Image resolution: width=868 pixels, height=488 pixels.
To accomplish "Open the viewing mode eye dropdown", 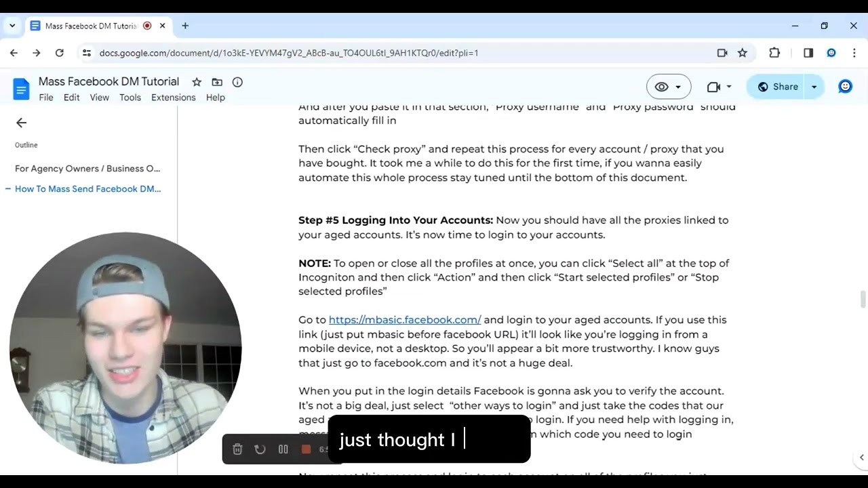I will tap(669, 87).
